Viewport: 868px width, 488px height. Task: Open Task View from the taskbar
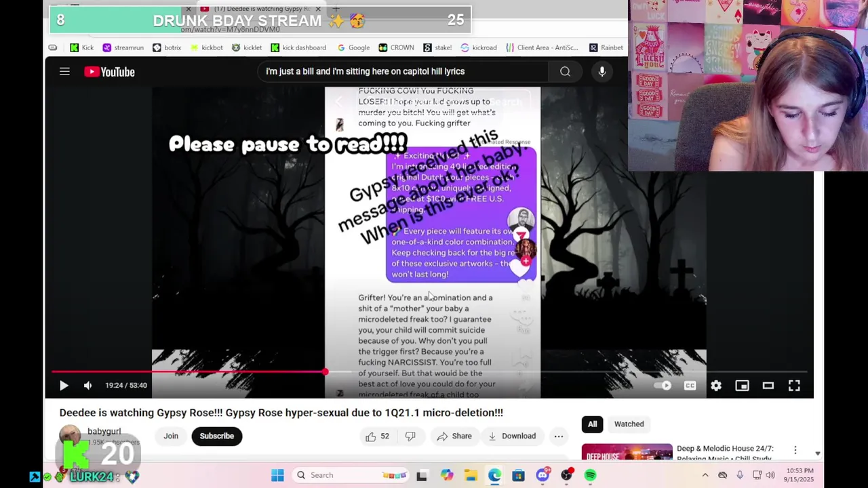click(x=422, y=475)
